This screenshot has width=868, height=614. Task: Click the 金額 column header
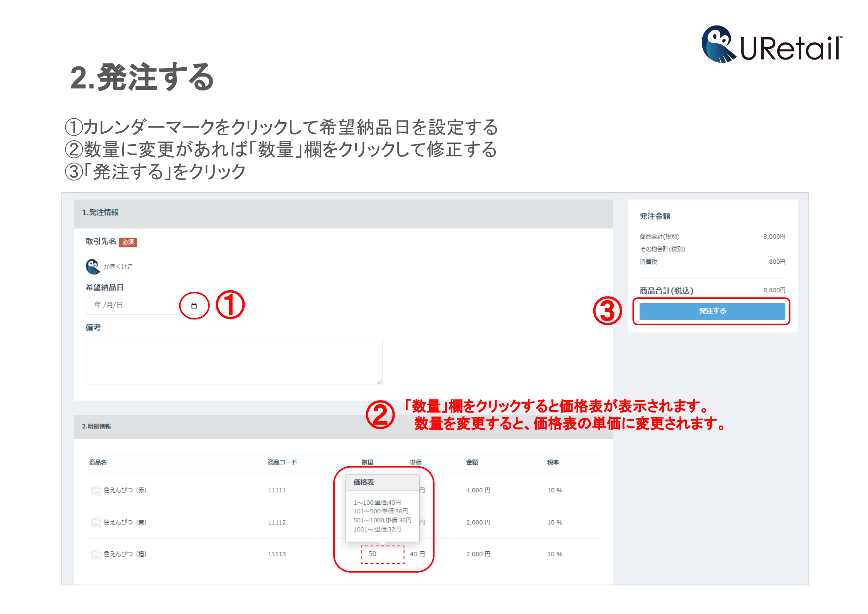[472, 462]
